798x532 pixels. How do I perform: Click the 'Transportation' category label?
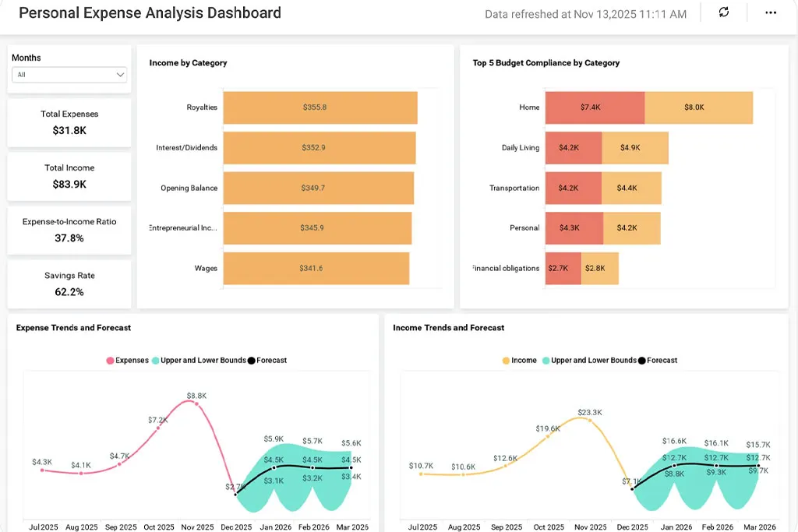click(x=514, y=188)
